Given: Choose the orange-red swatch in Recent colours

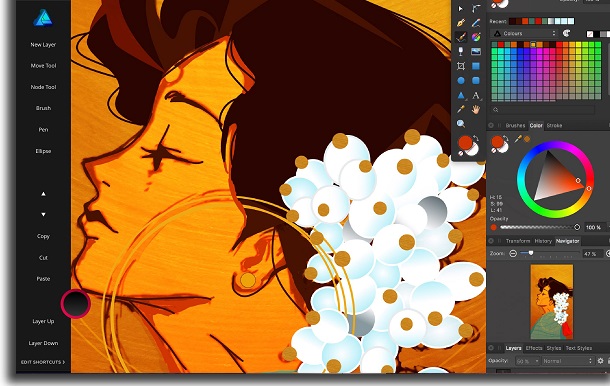Looking at the screenshot, I should point(524,21).
